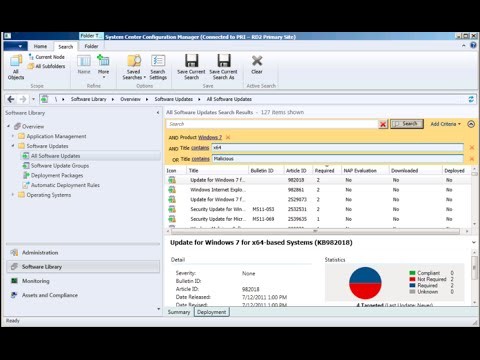480x360 pixels.
Task: Click contains link for Malicious
Action: [200, 159]
